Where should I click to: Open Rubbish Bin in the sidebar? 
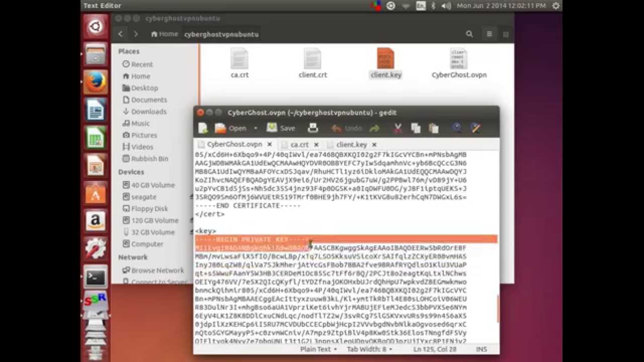click(145, 158)
